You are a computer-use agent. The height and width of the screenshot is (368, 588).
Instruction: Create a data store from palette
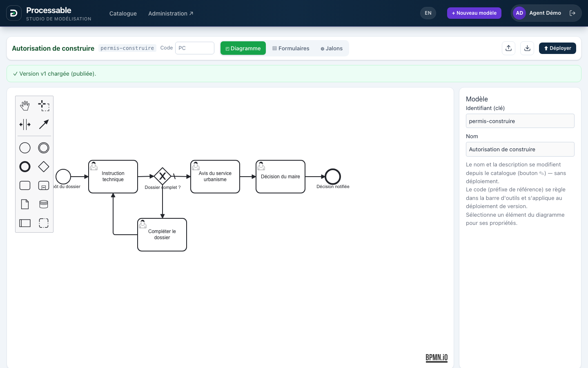44,204
